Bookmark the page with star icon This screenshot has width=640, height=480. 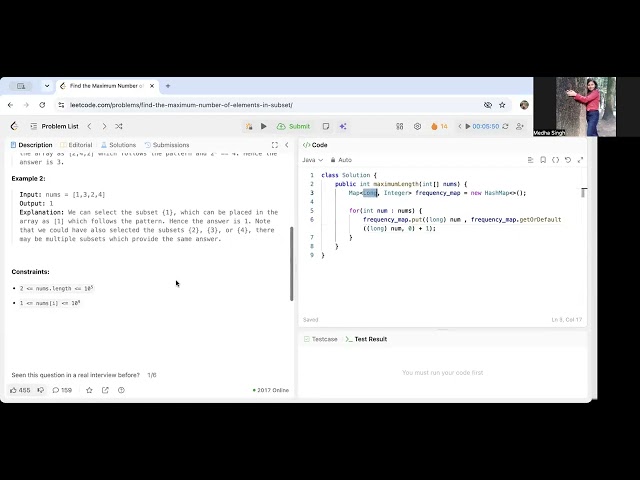click(x=502, y=105)
